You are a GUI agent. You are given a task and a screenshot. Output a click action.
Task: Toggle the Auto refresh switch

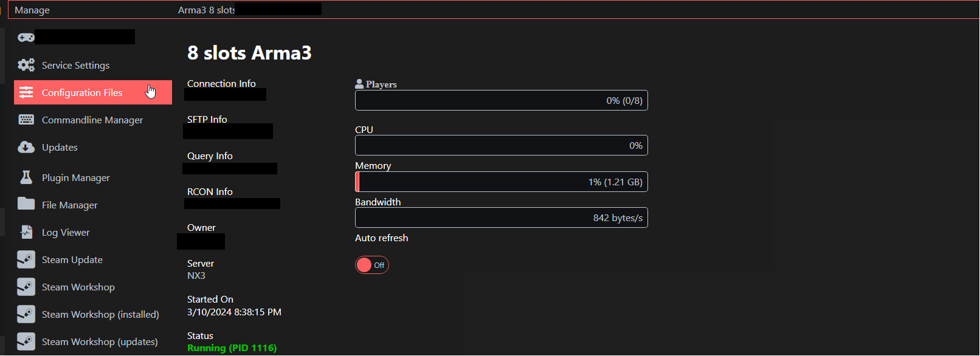[371, 265]
